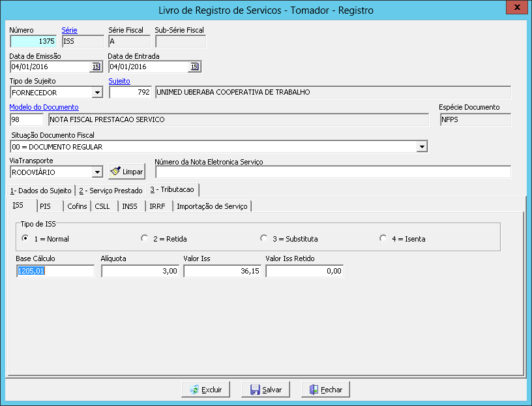Click the Sujeito code field showing 792
The height and width of the screenshot is (406, 532).
coord(130,92)
